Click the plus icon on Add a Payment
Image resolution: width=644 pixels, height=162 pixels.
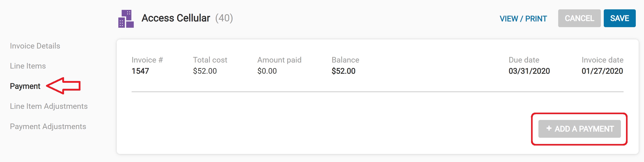tap(549, 128)
